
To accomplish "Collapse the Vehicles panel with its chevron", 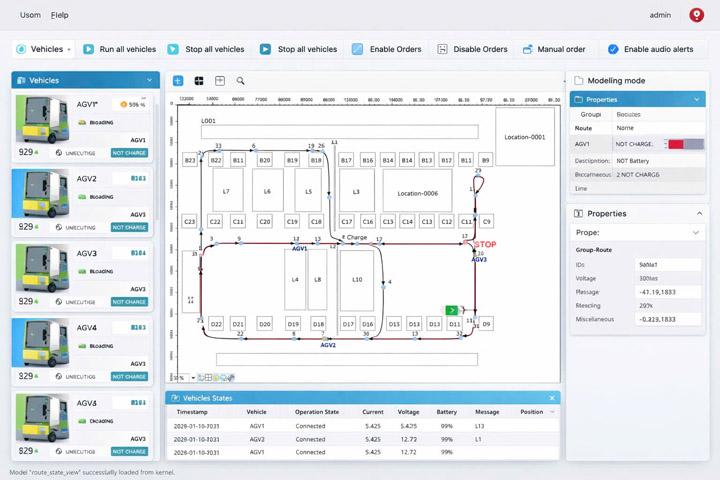I will click(149, 80).
